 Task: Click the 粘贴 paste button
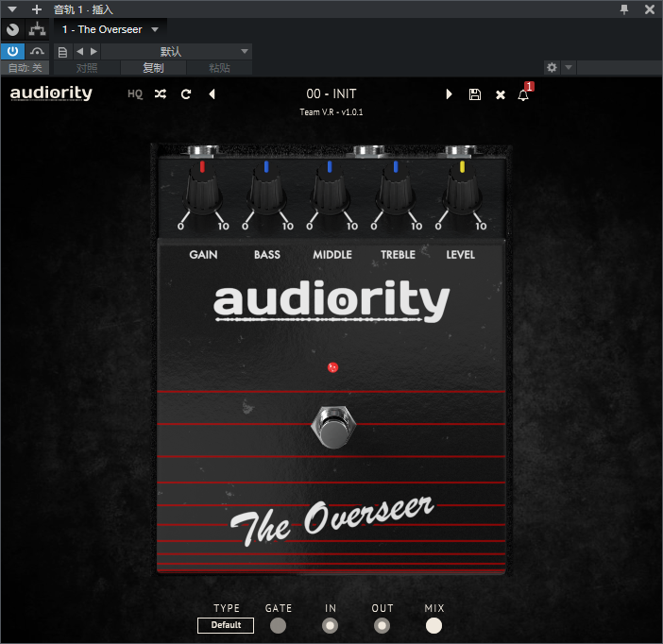(219, 68)
